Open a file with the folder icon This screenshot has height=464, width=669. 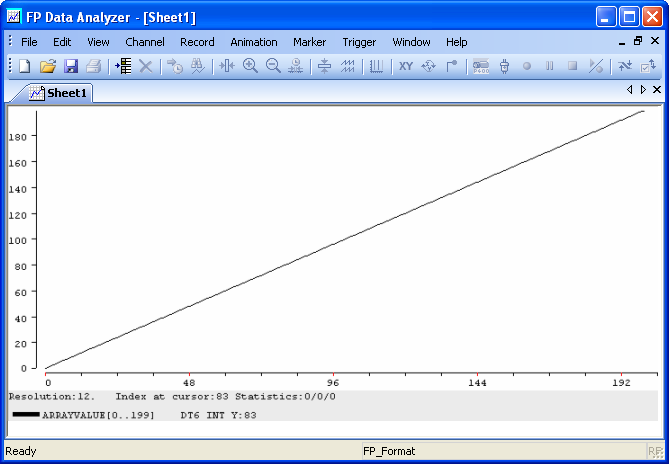(48, 66)
